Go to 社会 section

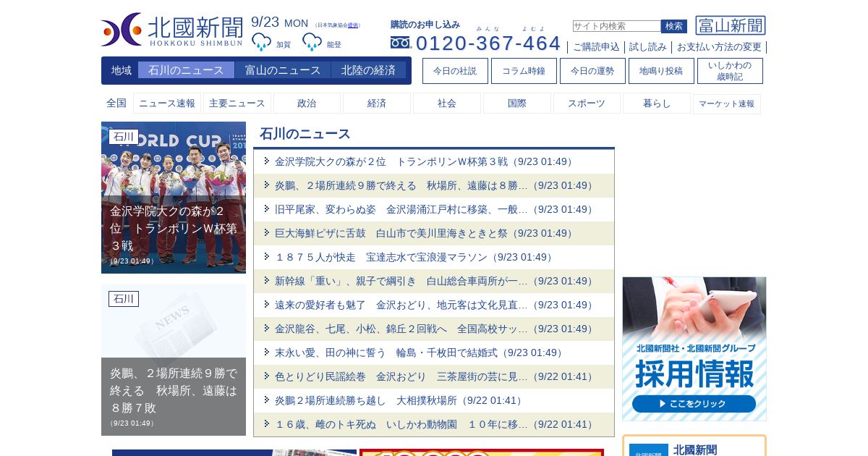coord(447,104)
